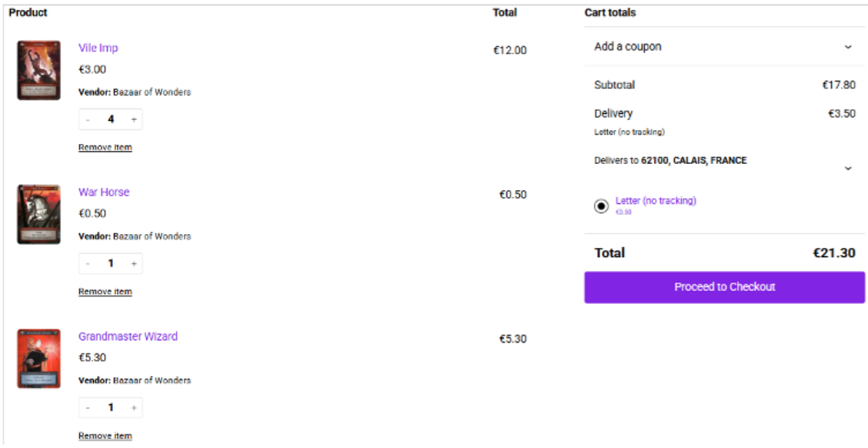
Task: Remove Grandmaster Wizard from the cart
Action: (x=105, y=436)
